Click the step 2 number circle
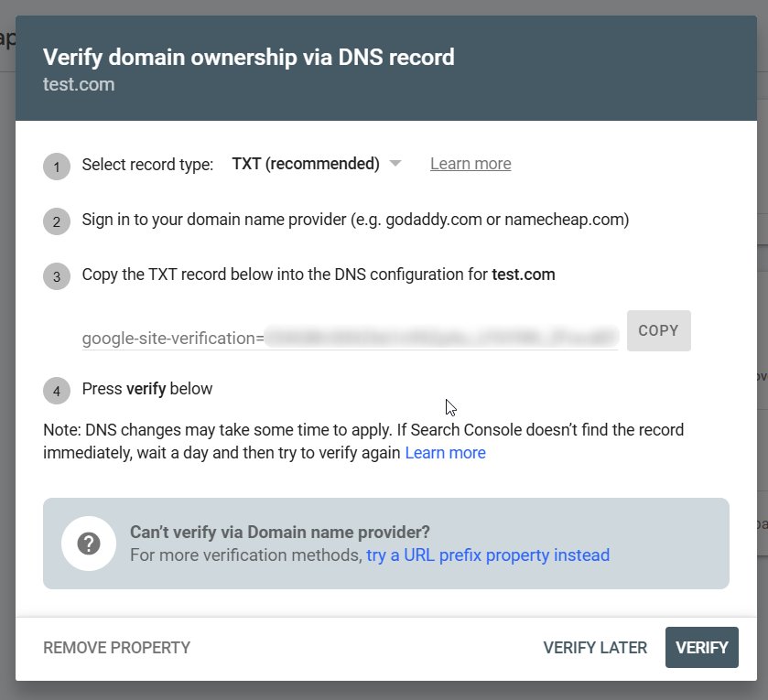This screenshot has height=700, width=768. (x=57, y=221)
